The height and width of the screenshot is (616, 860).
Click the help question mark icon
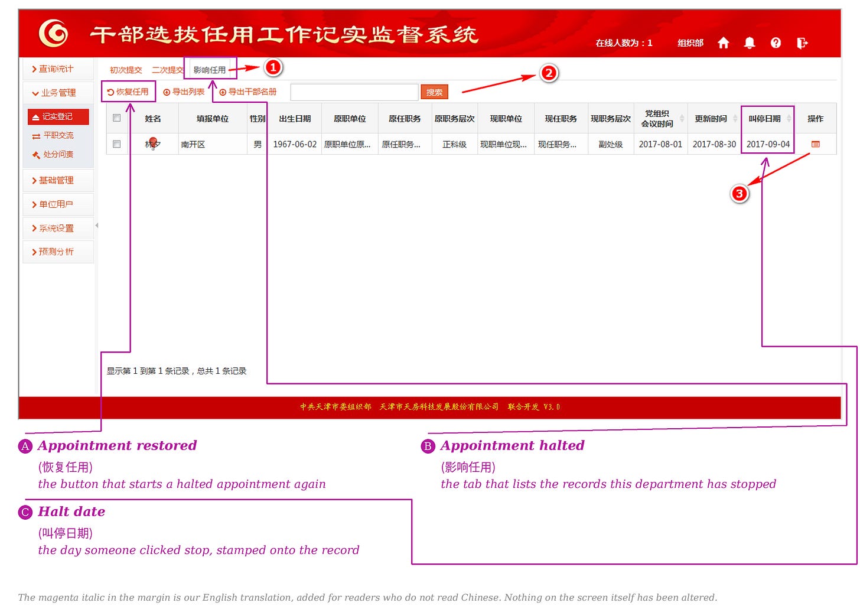coord(776,43)
